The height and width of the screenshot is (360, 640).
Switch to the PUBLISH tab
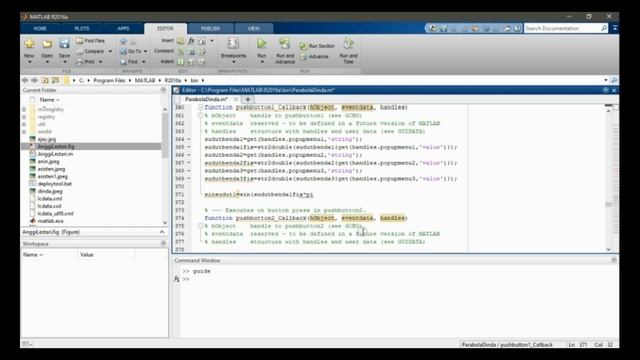(210, 29)
